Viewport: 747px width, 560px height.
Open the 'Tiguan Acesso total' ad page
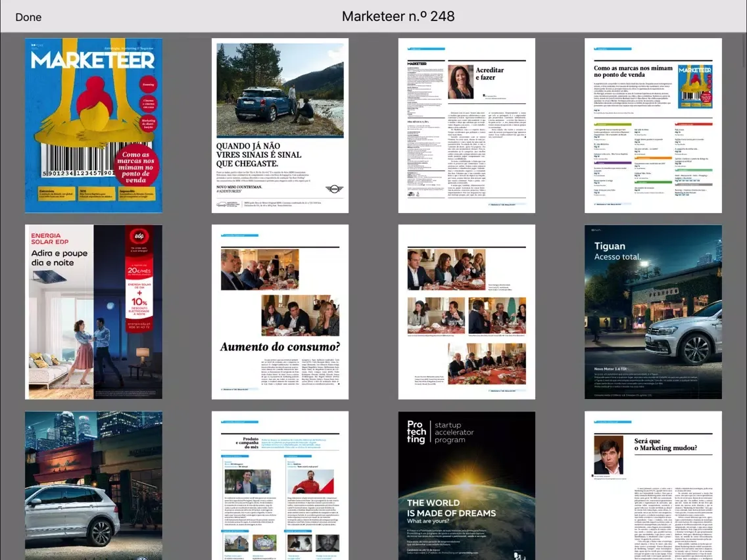[x=653, y=312]
